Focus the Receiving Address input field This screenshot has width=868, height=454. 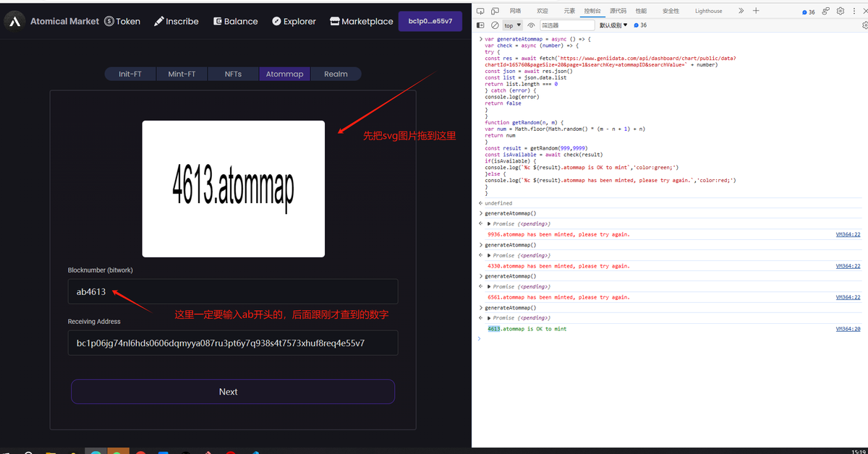click(x=233, y=343)
